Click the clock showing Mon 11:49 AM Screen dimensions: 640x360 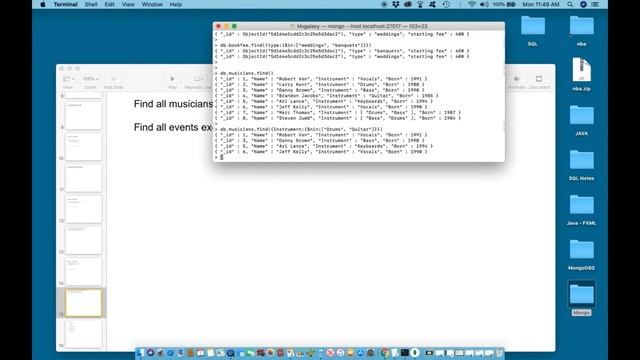click(541, 4)
